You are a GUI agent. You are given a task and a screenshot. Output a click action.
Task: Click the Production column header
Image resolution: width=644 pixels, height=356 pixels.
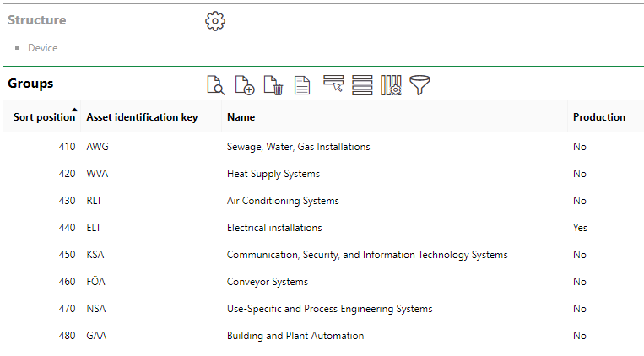tap(599, 117)
